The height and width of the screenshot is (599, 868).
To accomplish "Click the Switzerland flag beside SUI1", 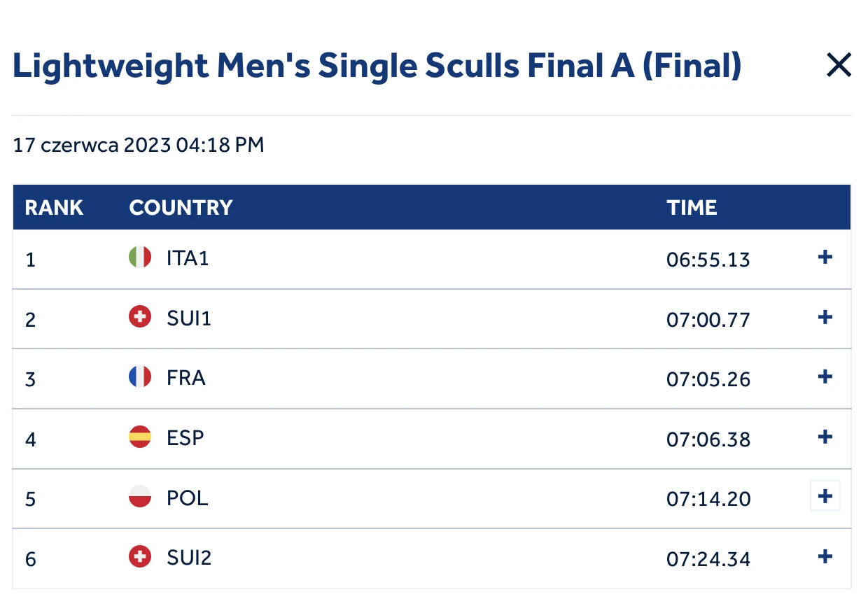I will (140, 318).
